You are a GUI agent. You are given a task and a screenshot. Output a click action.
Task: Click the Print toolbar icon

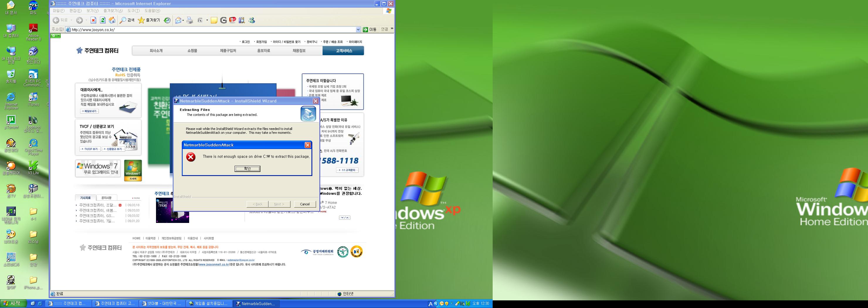[x=190, y=20]
